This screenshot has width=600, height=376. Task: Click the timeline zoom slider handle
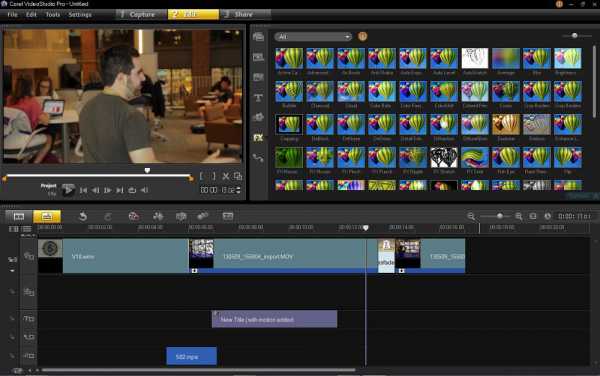pyautogui.click(x=499, y=216)
